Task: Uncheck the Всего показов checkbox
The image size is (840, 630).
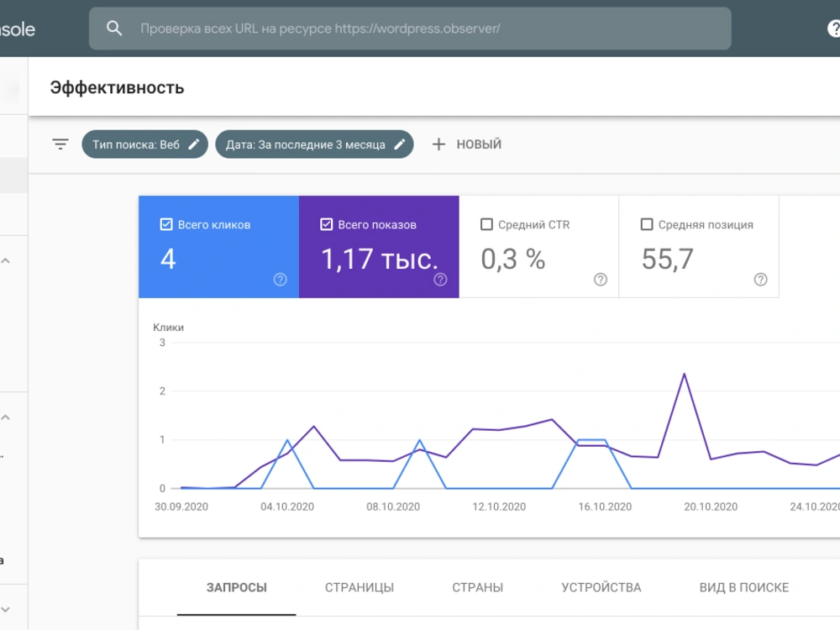Action: 326,224
